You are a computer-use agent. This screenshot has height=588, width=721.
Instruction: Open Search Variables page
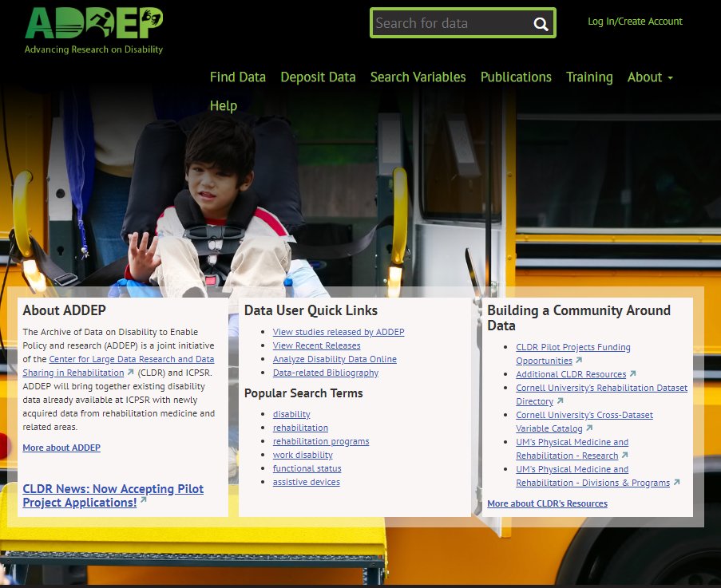tap(418, 77)
